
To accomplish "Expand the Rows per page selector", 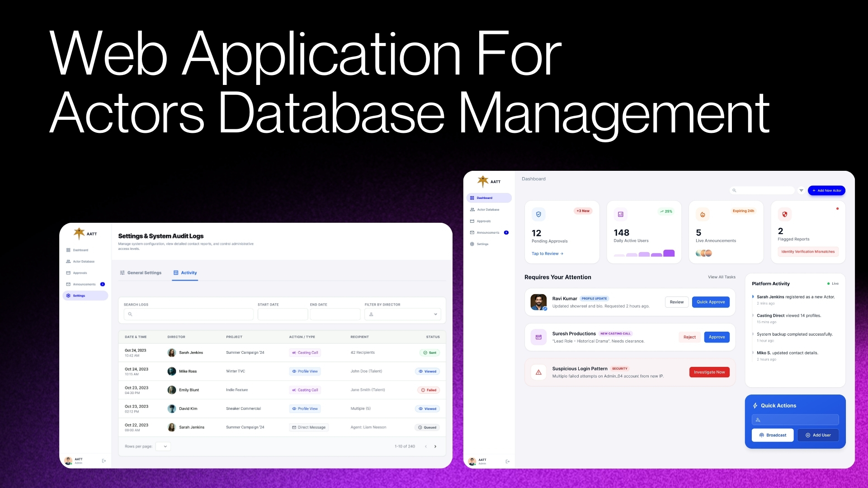I will coord(163,446).
